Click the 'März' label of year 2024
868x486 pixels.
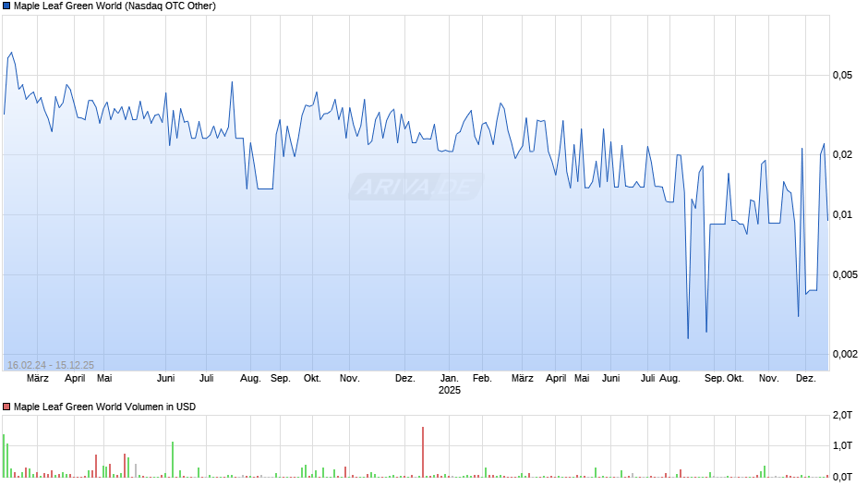(38, 378)
